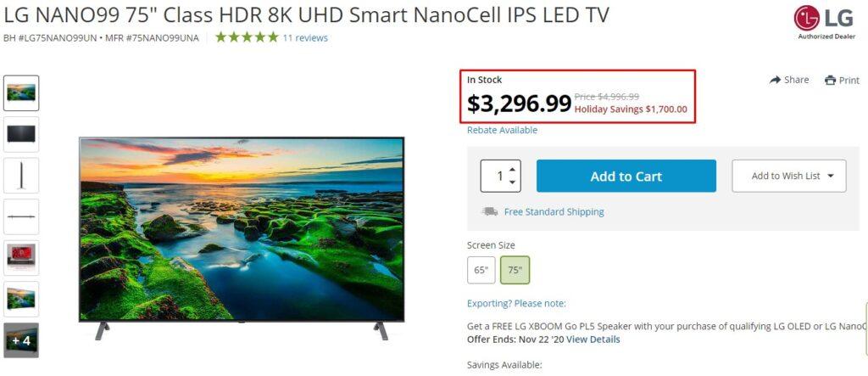Select the dark TV back view thumbnail
This screenshot has width=868, height=376.
pyautogui.click(x=21, y=134)
